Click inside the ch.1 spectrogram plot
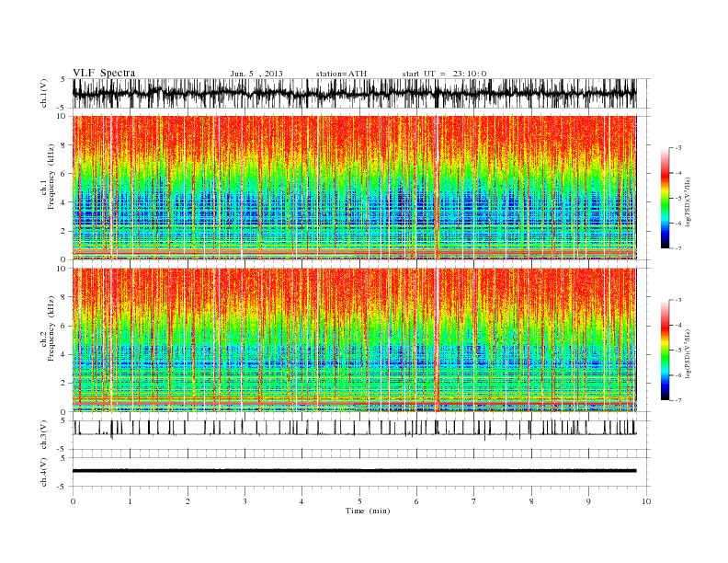This screenshot has height=563, width=728. [x=354, y=187]
